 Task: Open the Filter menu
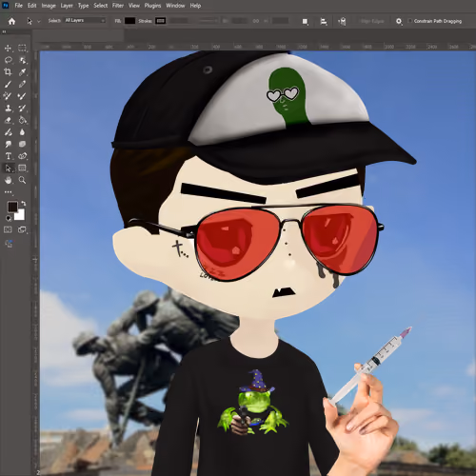pyautogui.click(x=118, y=6)
